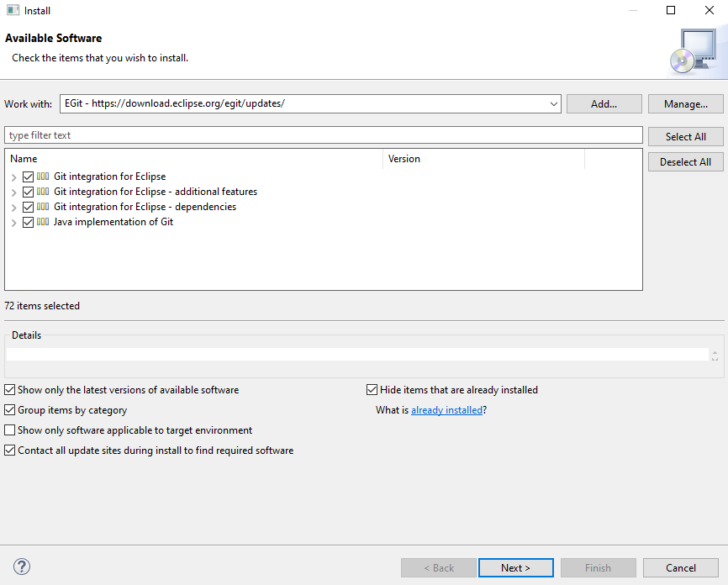Click category icon beside dependencies row
The height and width of the screenshot is (585, 728).
pyautogui.click(x=43, y=207)
